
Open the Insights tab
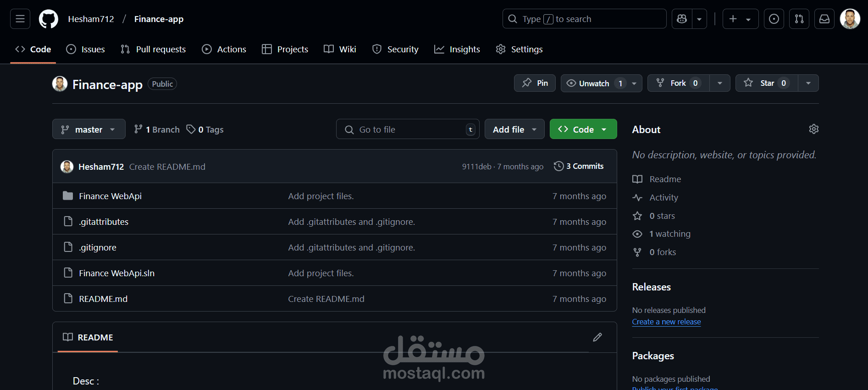click(457, 49)
